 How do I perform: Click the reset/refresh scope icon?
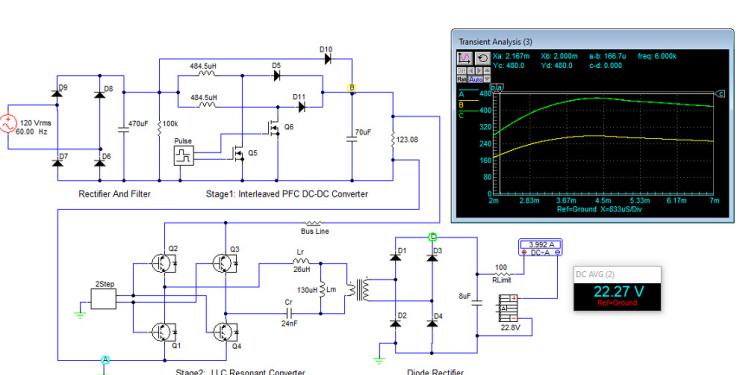(483, 58)
